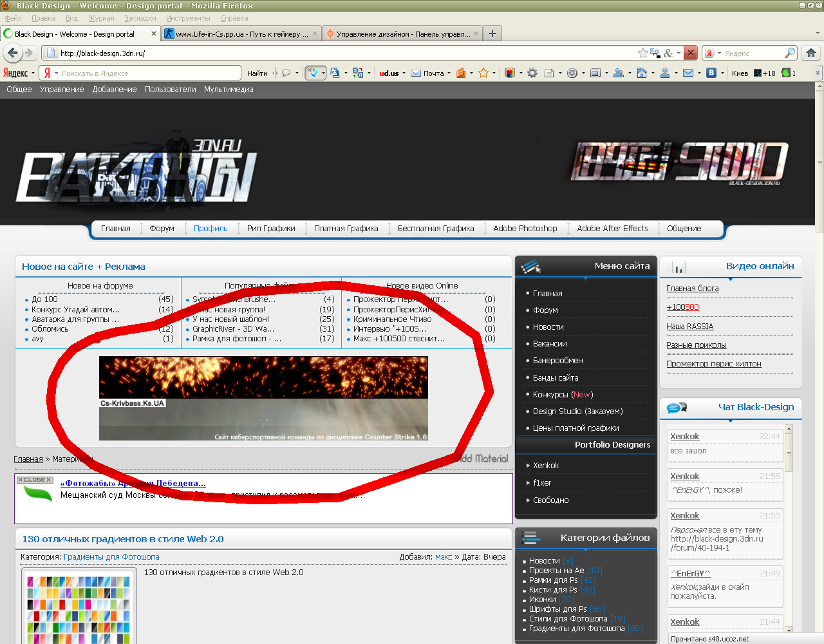The image size is (824, 644).
Task: Open Вакансии in the site menu
Action: [x=550, y=344]
